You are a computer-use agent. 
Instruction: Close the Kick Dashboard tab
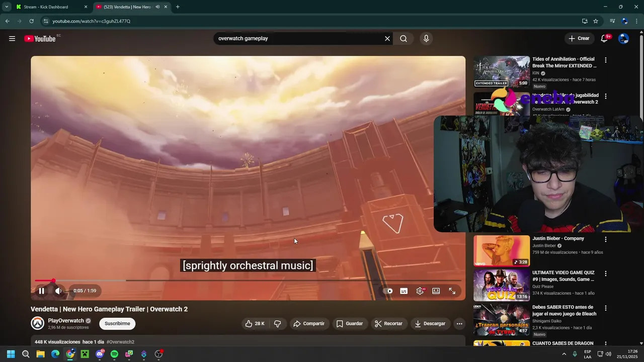86,7
